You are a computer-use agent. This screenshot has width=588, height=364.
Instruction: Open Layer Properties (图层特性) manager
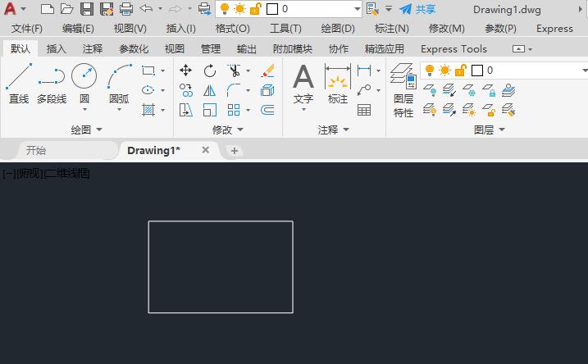[403, 90]
